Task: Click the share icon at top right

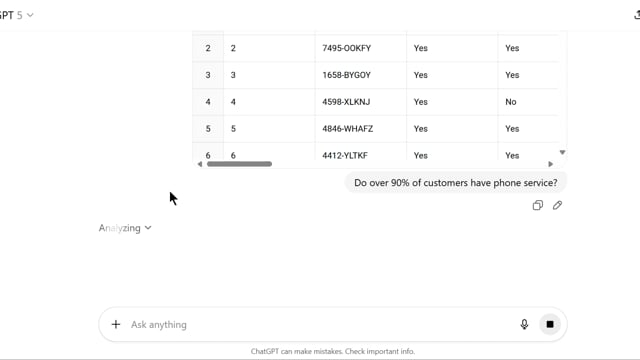Action: pyautogui.click(x=637, y=15)
